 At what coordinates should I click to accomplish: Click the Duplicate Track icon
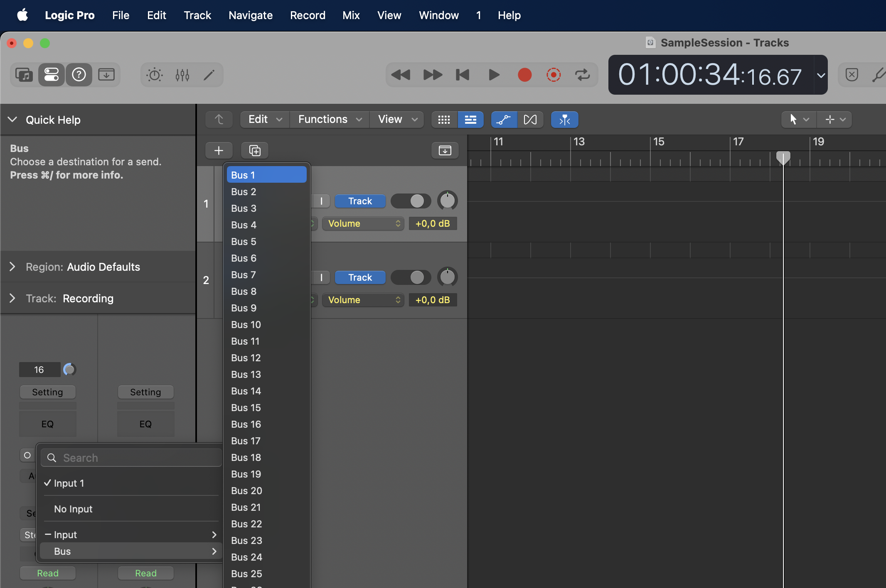[255, 150]
